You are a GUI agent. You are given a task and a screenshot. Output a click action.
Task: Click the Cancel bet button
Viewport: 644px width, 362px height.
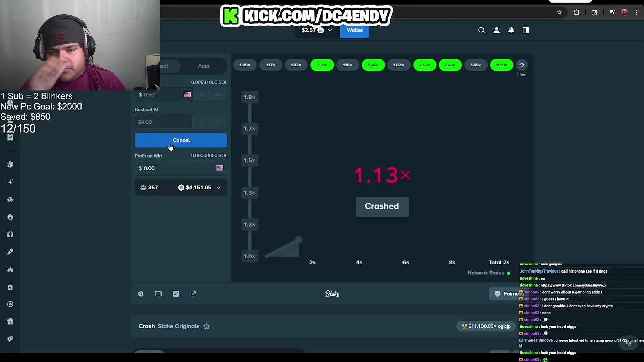(181, 140)
